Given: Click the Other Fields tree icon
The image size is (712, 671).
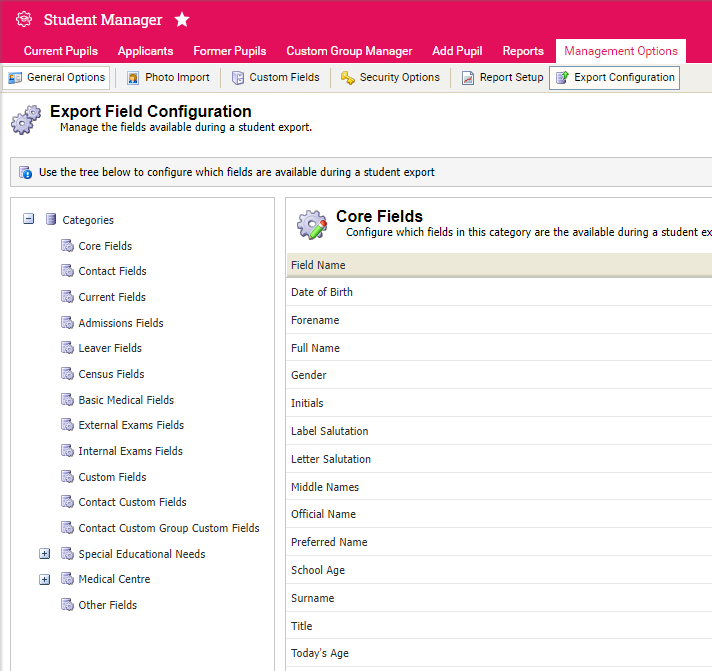Looking at the screenshot, I should [67, 605].
